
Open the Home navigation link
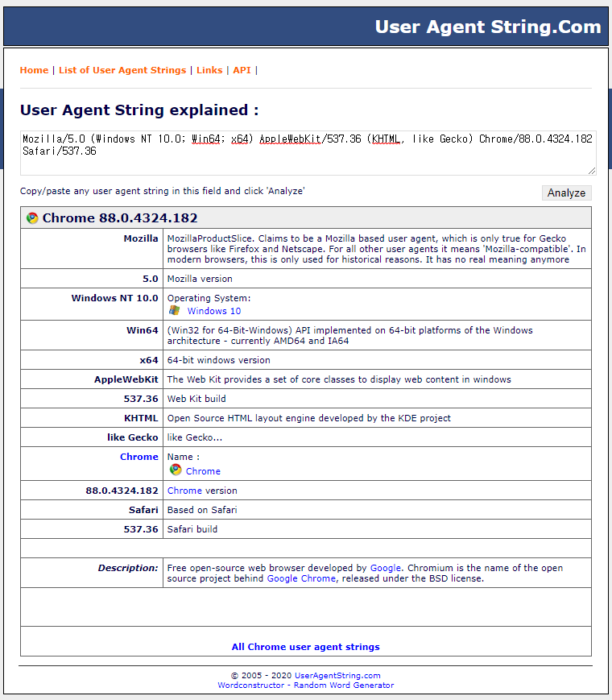tap(34, 70)
